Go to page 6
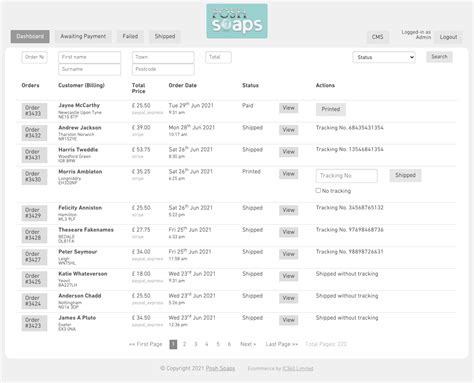The width and height of the screenshot is (474, 383). (229, 344)
